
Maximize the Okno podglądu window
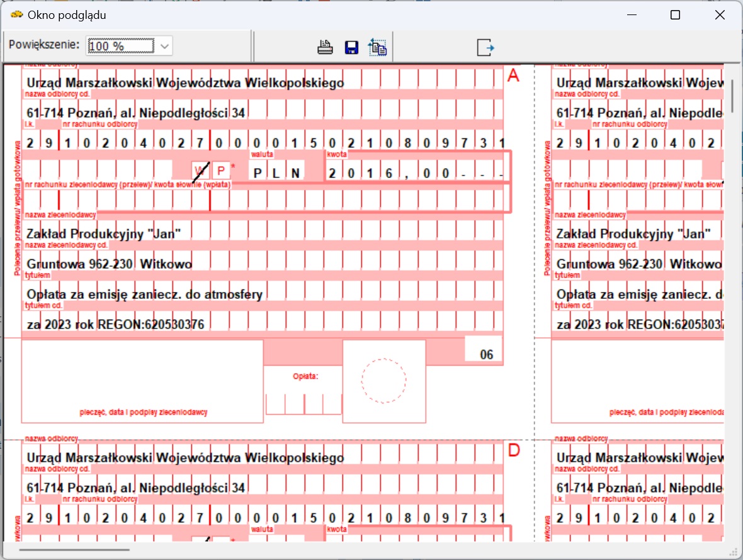click(x=675, y=15)
